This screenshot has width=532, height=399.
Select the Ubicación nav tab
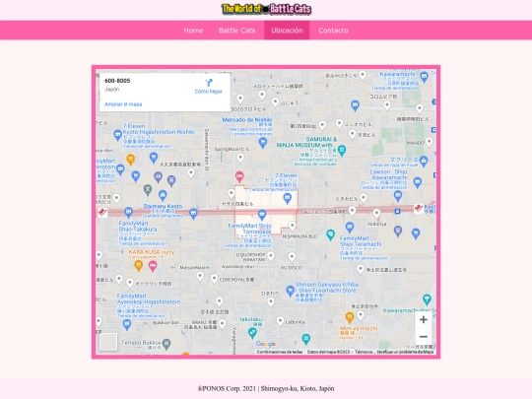pyautogui.click(x=287, y=31)
